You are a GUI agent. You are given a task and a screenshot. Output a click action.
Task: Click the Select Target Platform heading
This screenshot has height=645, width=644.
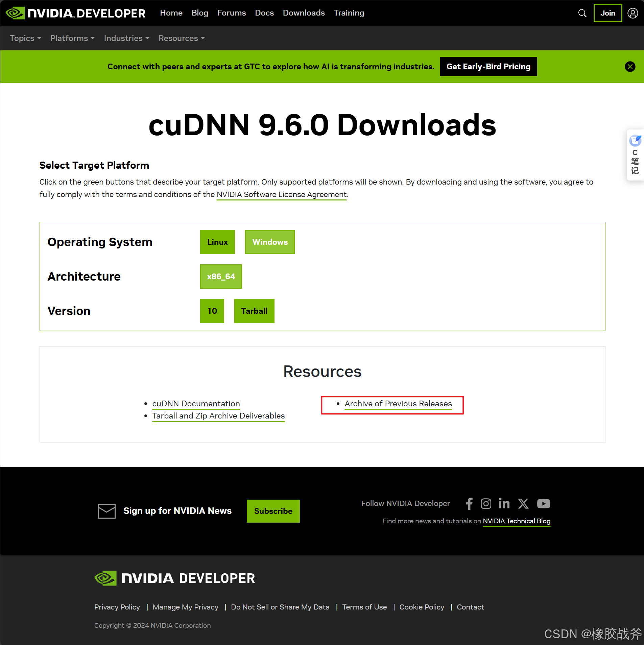pos(94,165)
